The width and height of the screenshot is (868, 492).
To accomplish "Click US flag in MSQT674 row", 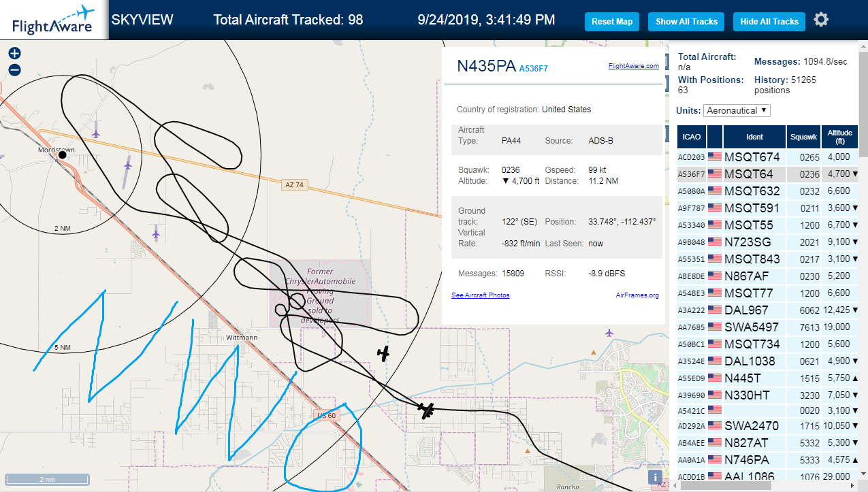I will [x=715, y=157].
